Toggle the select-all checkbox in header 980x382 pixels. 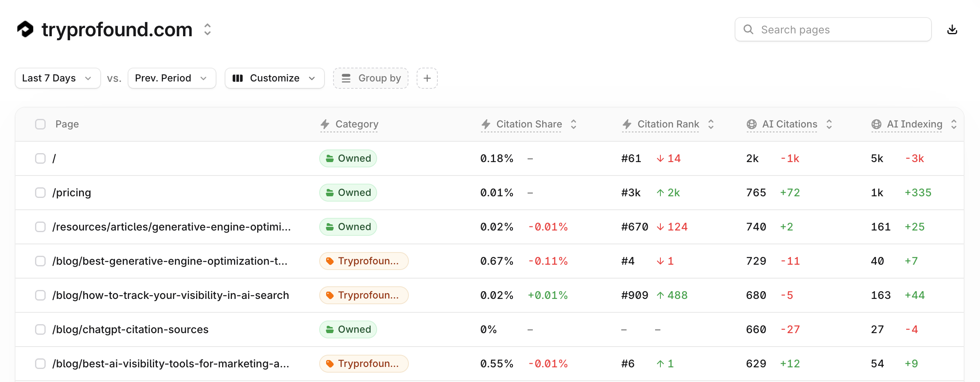(40, 124)
